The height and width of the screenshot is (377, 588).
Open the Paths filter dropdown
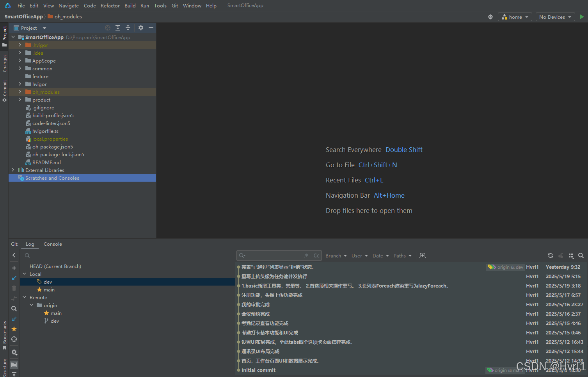point(403,256)
